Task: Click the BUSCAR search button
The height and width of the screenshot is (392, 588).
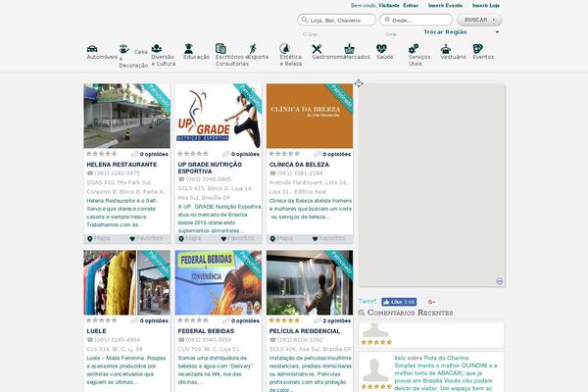Action: click(x=479, y=20)
